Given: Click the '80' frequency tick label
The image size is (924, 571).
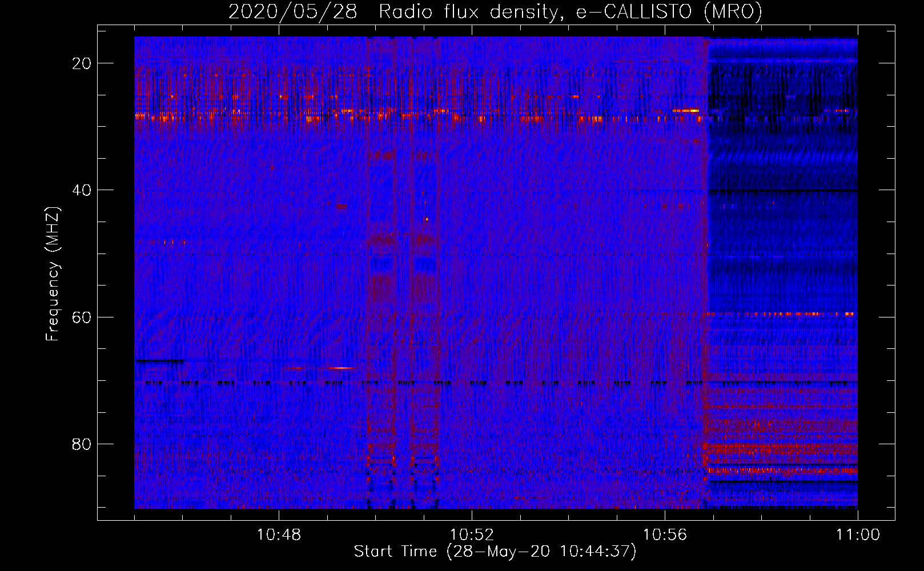Looking at the screenshot, I should click(82, 444).
